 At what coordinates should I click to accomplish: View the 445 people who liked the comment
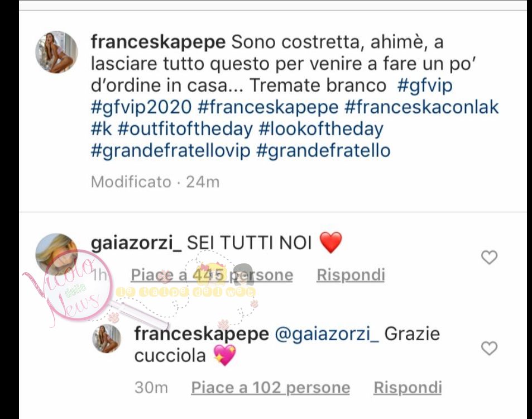click(212, 275)
